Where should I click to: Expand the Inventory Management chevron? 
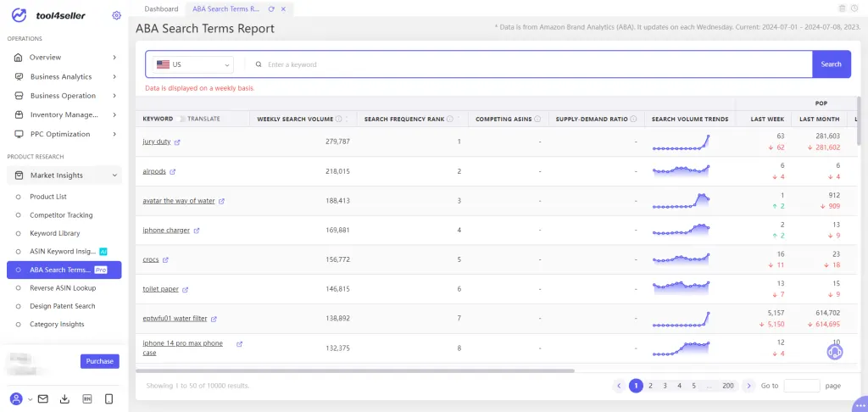(114, 115)
